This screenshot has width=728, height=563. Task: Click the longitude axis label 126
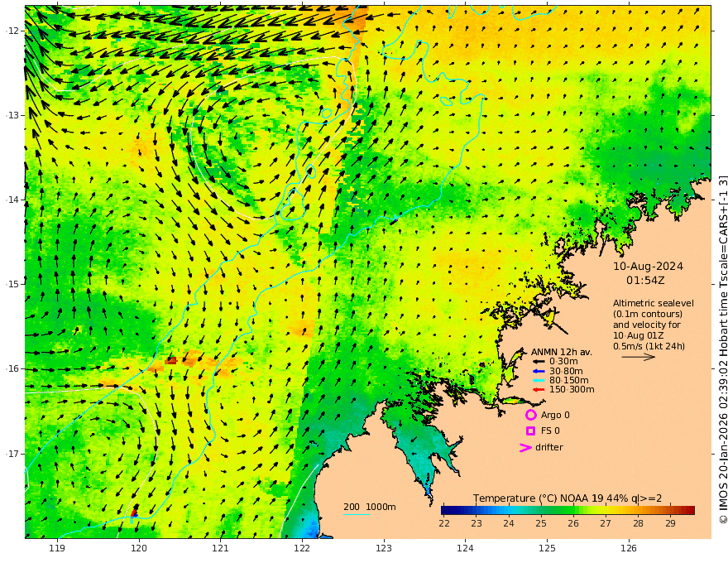point(629,548)
